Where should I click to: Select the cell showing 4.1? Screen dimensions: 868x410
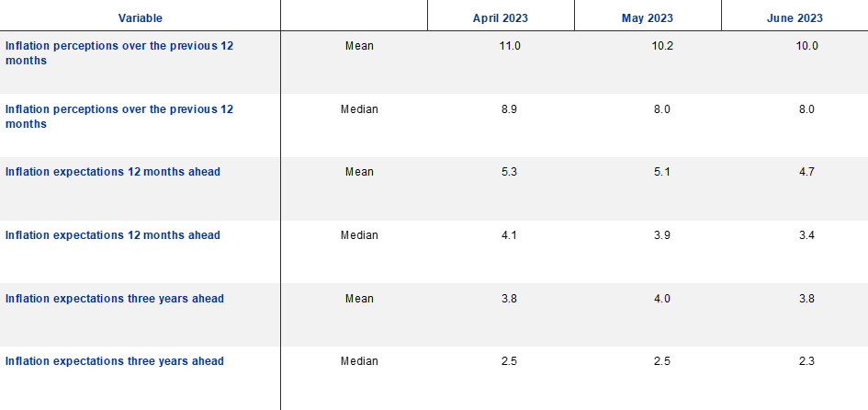pos(509,235)
